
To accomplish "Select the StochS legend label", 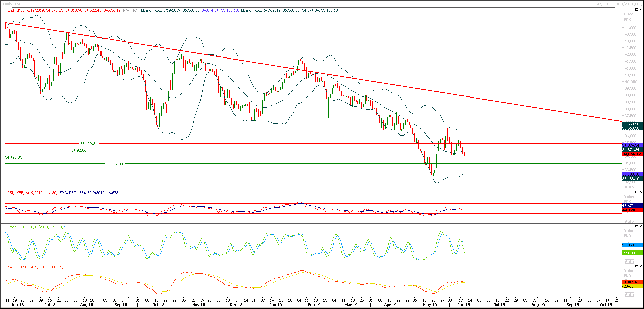I will 12,227.
